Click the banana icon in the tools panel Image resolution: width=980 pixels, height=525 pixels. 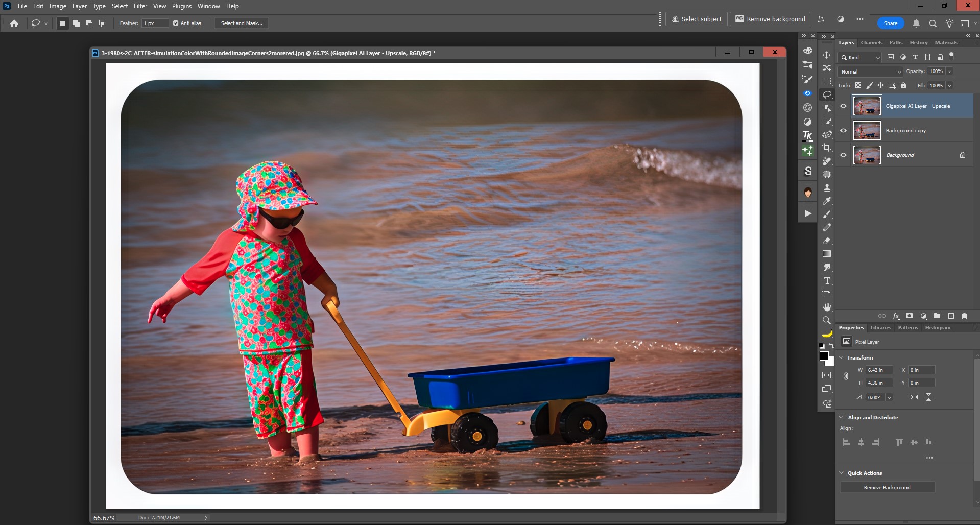(x=827, y=333)
